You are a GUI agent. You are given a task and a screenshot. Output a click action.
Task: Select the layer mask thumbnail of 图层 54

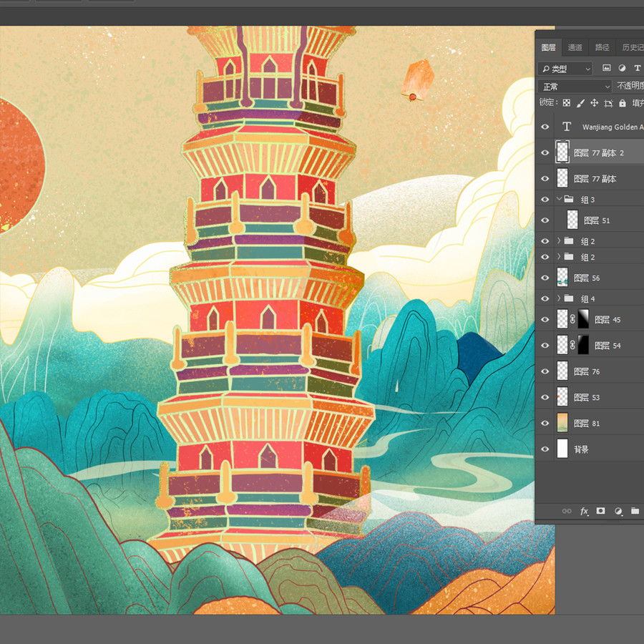coord(583,346)
